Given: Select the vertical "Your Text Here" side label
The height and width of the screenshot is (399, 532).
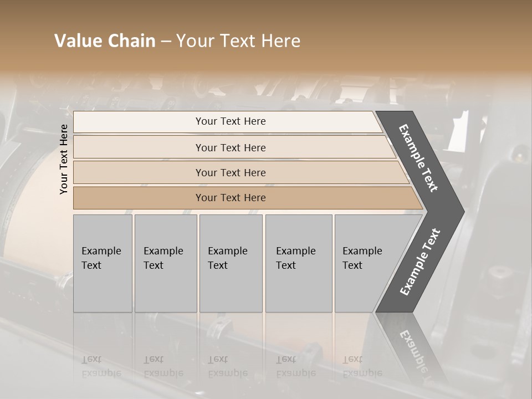Looking at the screenshot, I should (x=64, y=159).
